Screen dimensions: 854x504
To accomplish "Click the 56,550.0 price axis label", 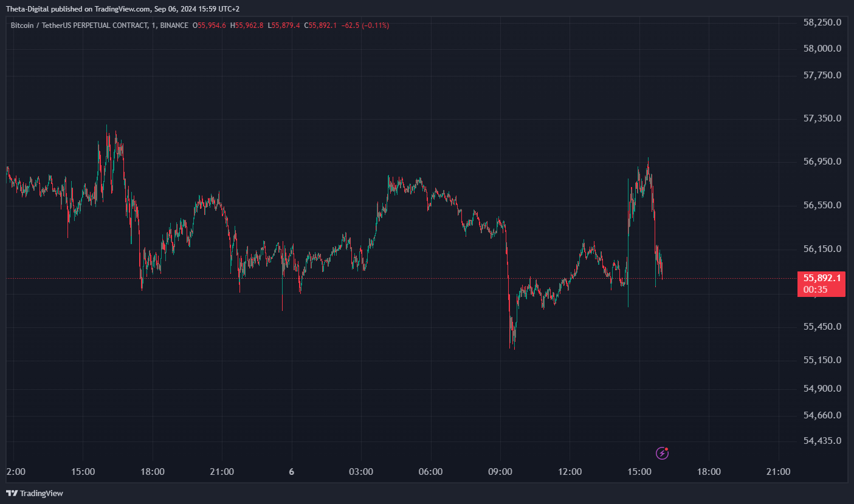I will coord(822,205).
